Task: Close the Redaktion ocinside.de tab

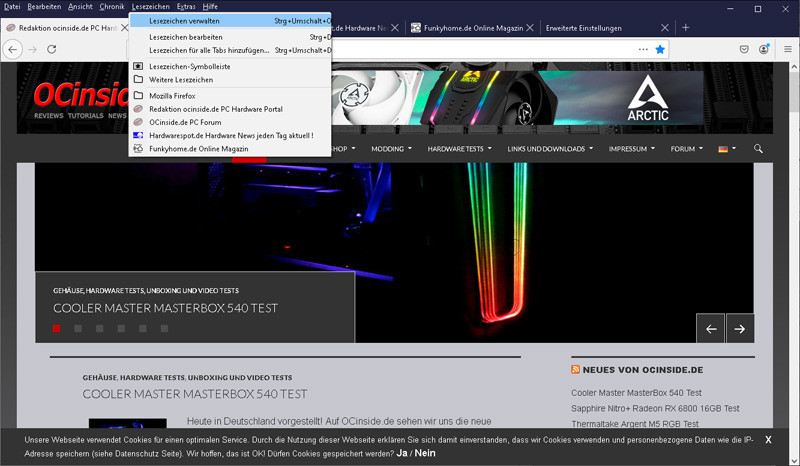Action: [124, 28]
